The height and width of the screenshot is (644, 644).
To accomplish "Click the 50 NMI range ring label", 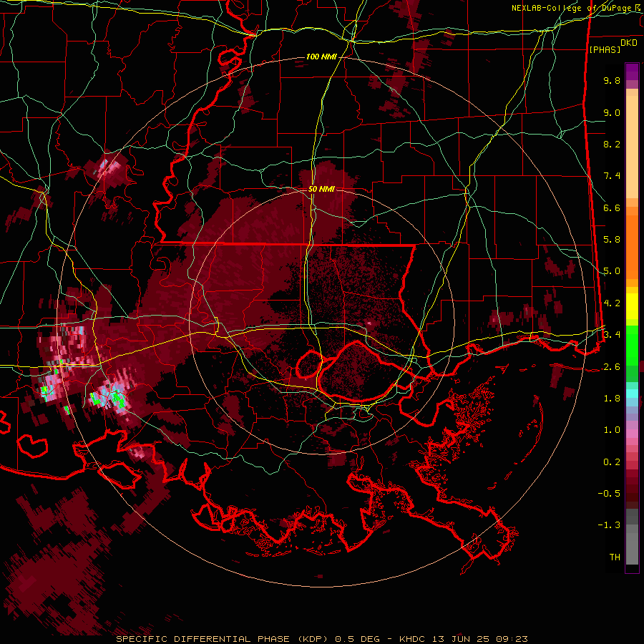I will (321, 190).
